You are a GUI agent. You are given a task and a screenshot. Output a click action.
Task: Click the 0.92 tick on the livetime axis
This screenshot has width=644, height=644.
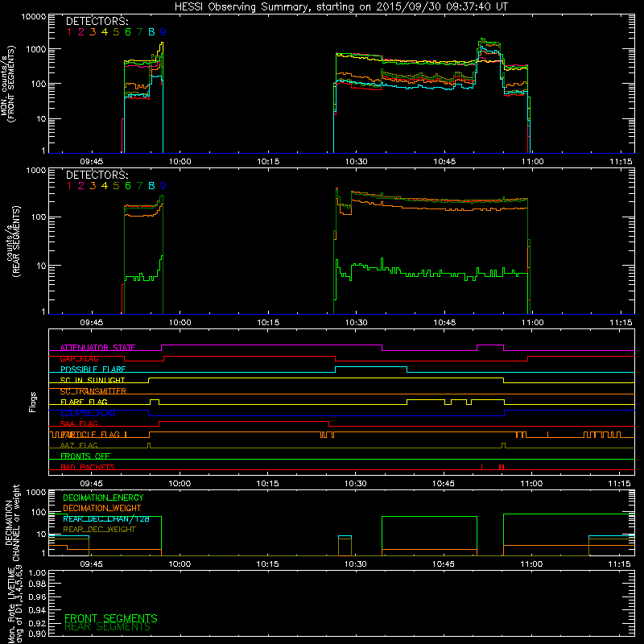tap(37, 621)
